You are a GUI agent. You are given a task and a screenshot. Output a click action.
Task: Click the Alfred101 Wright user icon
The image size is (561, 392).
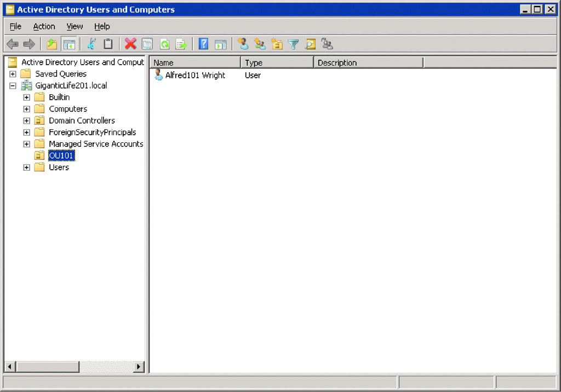point(158,75)
